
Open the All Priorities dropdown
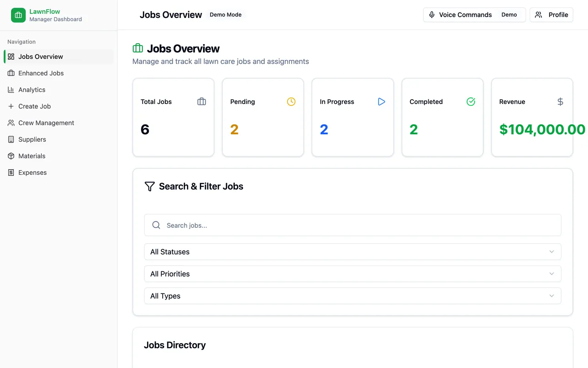point(353,274)
